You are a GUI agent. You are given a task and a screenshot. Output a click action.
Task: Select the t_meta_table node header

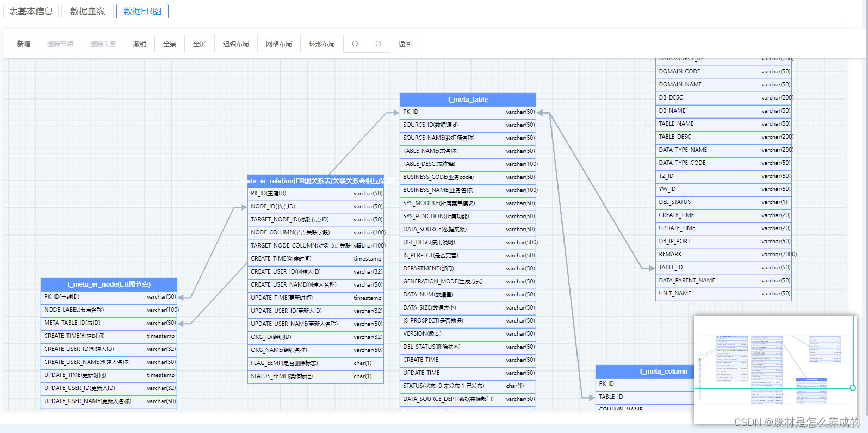pos(468,99)
